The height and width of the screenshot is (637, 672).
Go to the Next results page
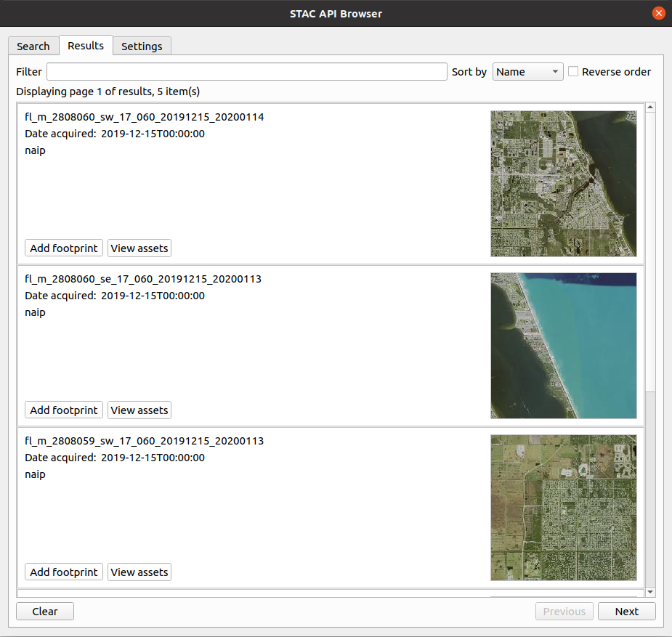coord(626,612)
